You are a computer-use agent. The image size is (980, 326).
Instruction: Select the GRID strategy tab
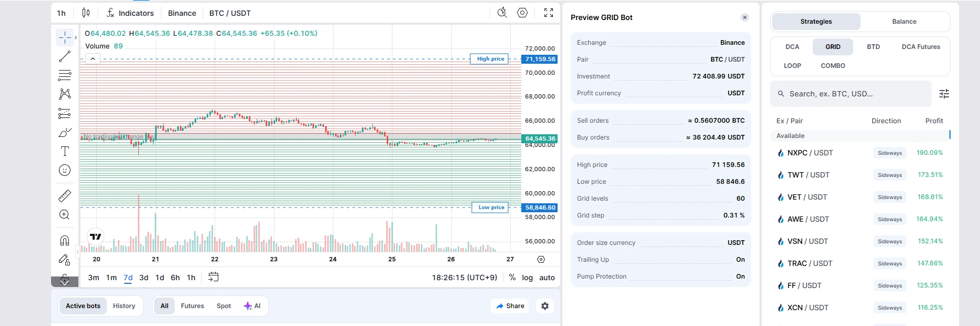[x=833, y=47]
